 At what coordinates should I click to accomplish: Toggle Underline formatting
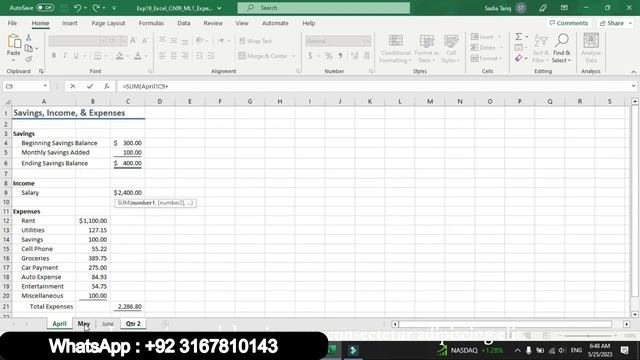coord(76,56)
